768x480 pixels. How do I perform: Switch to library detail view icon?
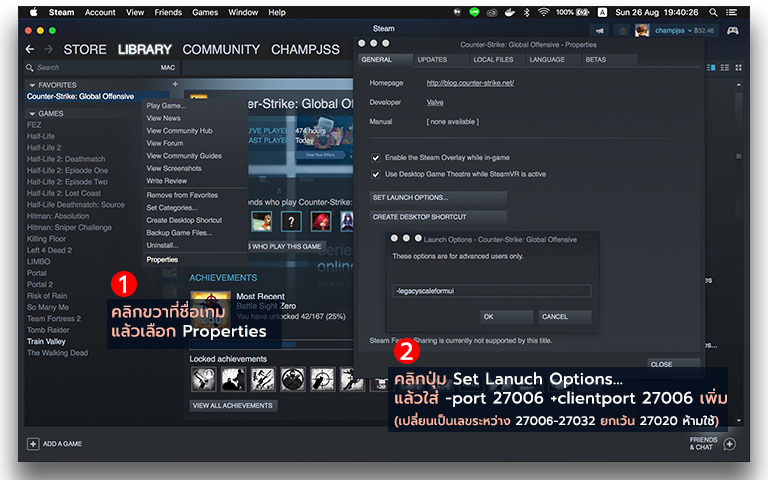click(711, 68)
